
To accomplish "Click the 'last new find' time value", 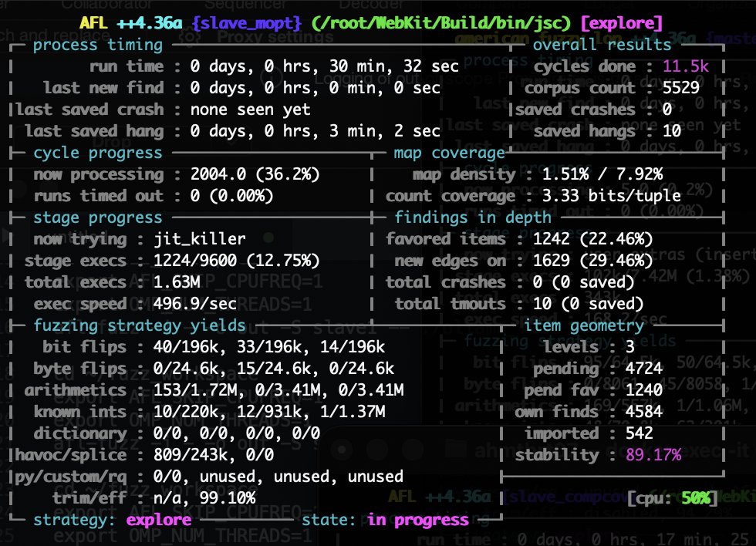I will point(315,88).
